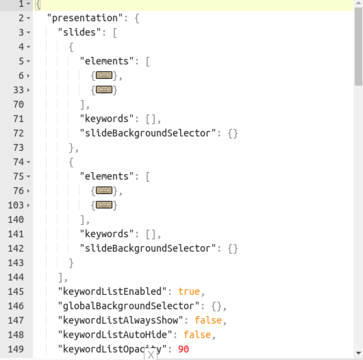Click the vertical scrollbar thumb
Image resolution: width=363 pixels, height=360 pixels.
tap(359, 46)
